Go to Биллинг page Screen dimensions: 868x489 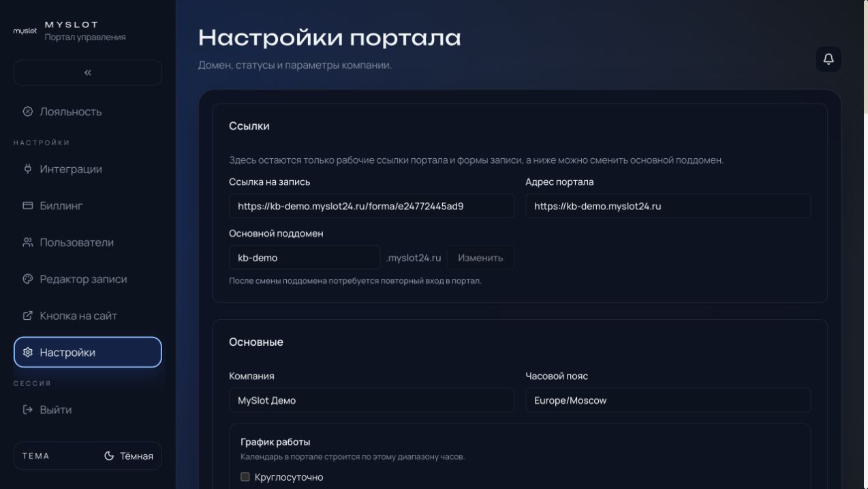click(x=88, y=205)
